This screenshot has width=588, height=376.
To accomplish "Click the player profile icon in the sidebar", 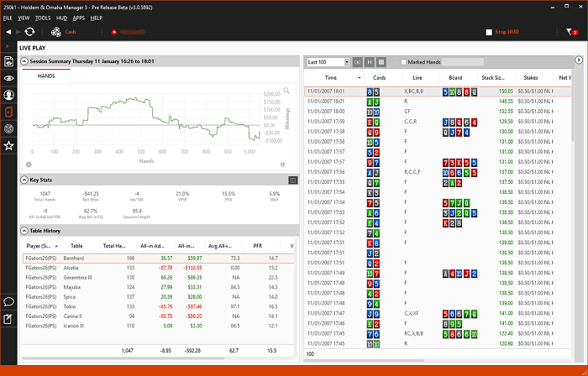I will pyautogui.click(x=8, y=94).
